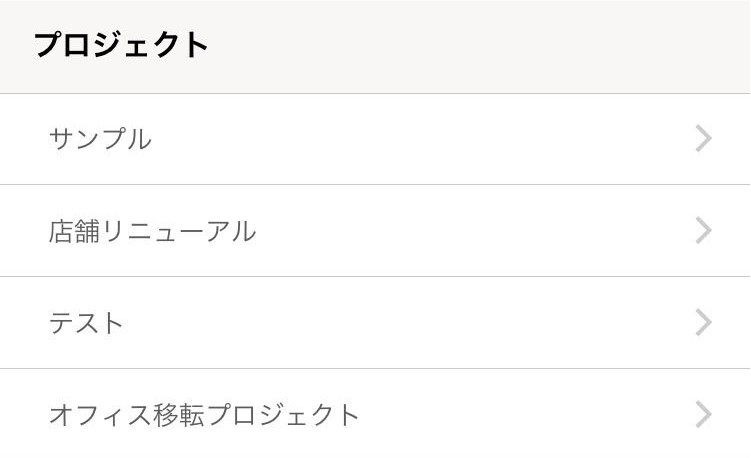Click the chevron arrow for サンプル
751x458 pixels.
[x=703, y=139]
